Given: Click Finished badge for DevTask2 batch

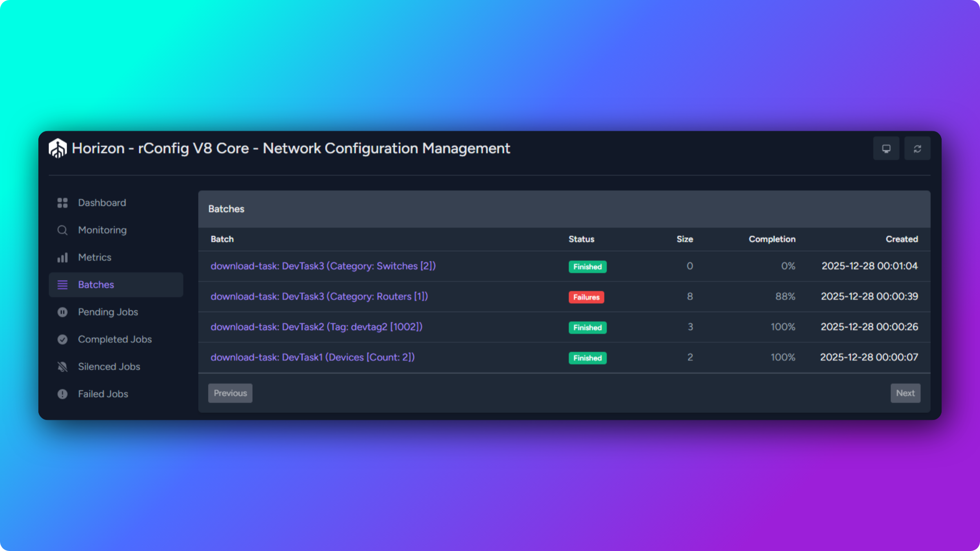Looking at the screenshot, I should (x=588, y=328).
